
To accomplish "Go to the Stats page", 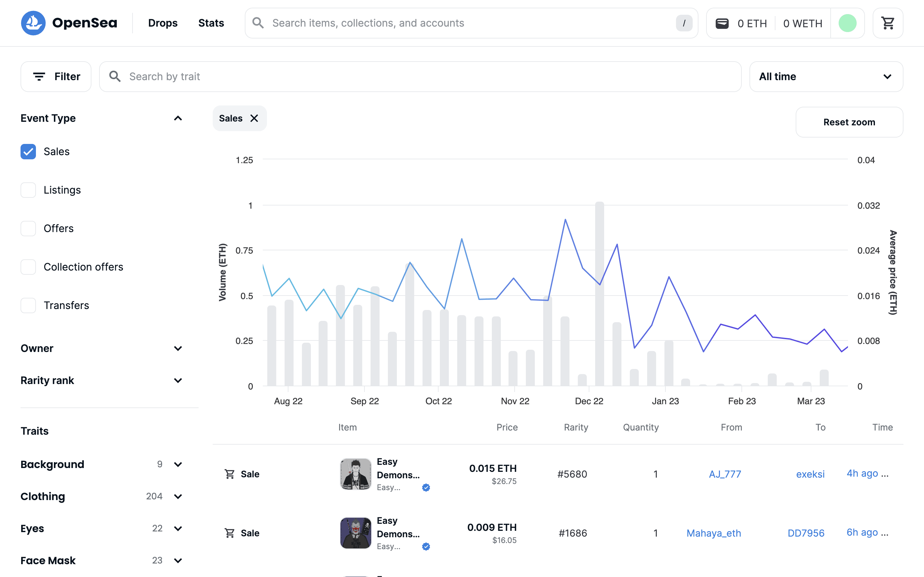I will [x=211, y=23].
